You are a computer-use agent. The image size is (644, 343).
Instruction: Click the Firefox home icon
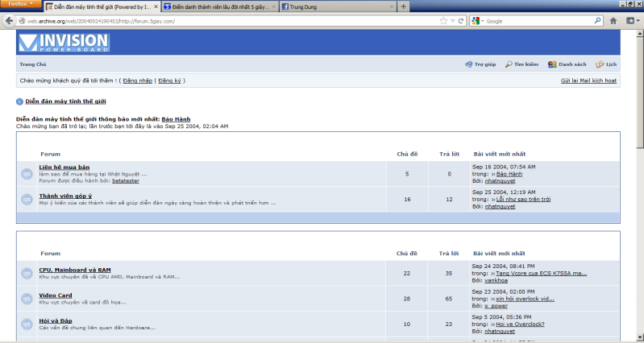pos(613,21)
